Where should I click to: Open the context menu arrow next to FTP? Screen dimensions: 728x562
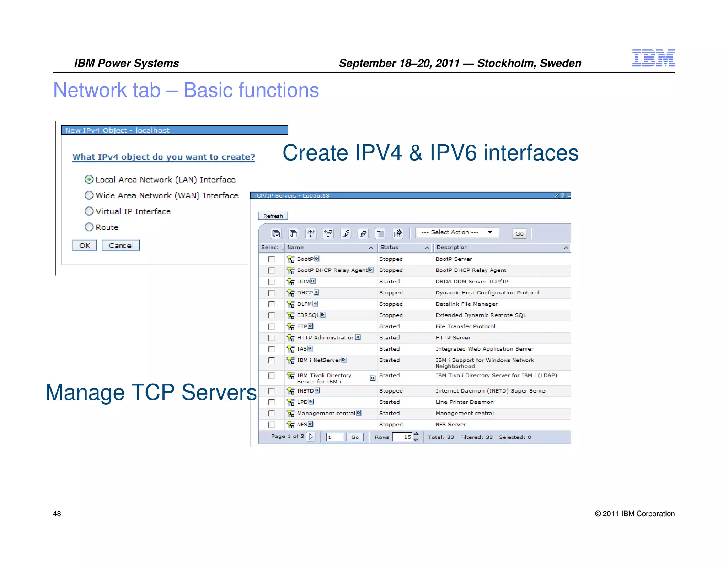pyautogui.click(x=311, y=326)
